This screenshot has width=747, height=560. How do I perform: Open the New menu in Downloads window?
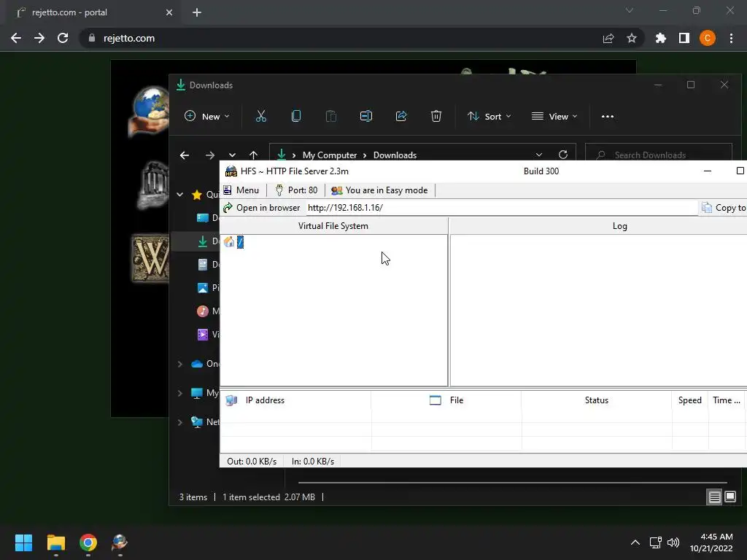206,116
